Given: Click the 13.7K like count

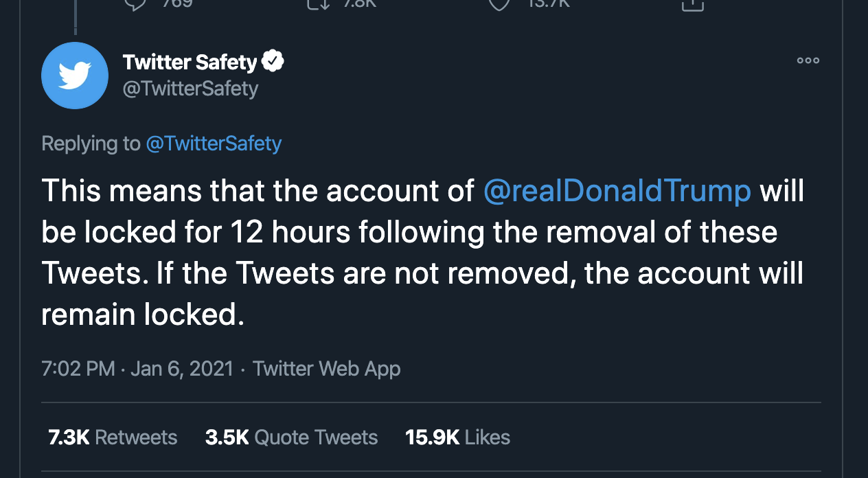Looking at the screenshot, I should coord(548,3).
